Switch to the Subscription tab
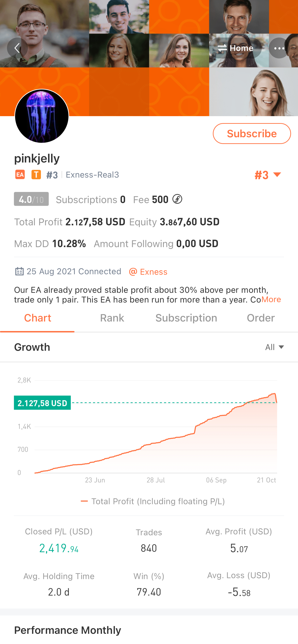This screenshot has width=298, height=644. pos(186,318)
